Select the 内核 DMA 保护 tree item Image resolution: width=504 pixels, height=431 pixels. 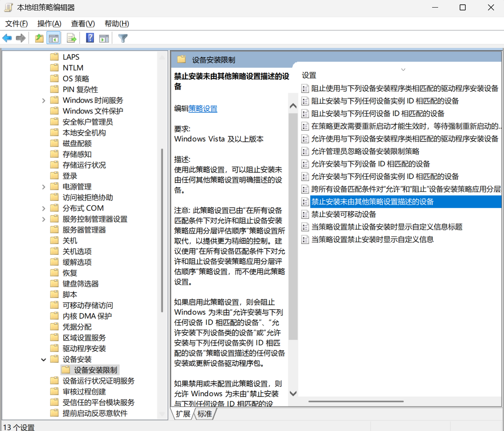87,316
